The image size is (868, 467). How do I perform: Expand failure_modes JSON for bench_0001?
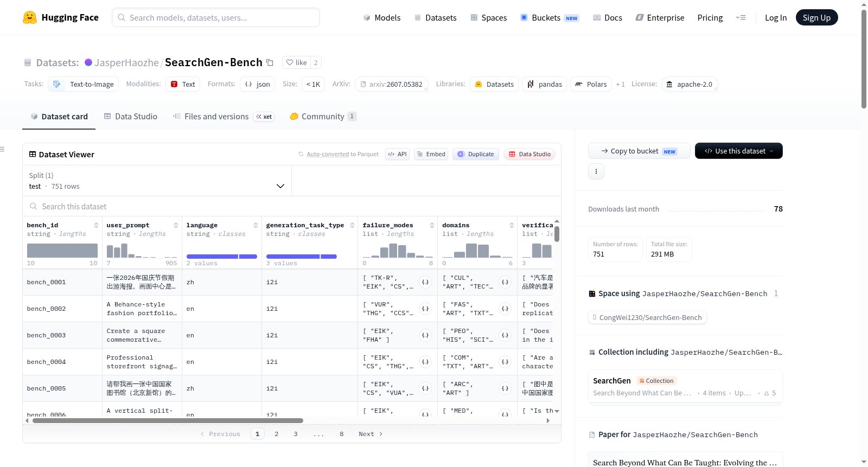click(x=425, y=282)
